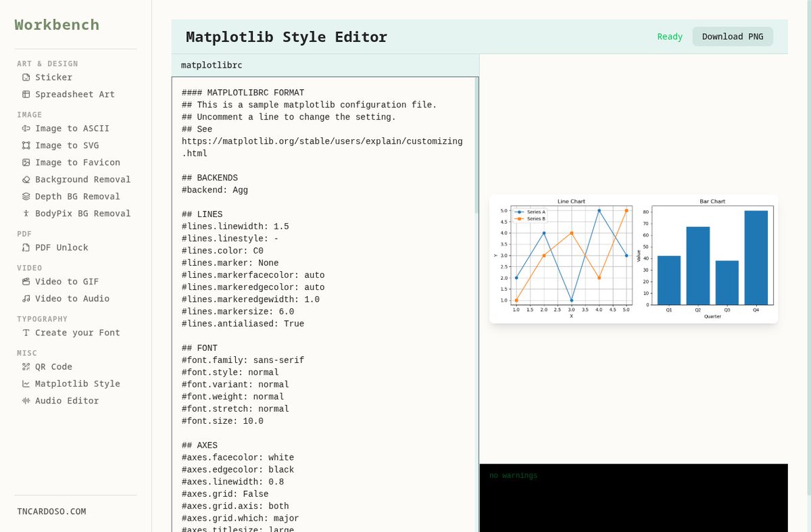Click the QR Code icon
This screenshot has width=811, height=532.
click(x=26, y=366)
